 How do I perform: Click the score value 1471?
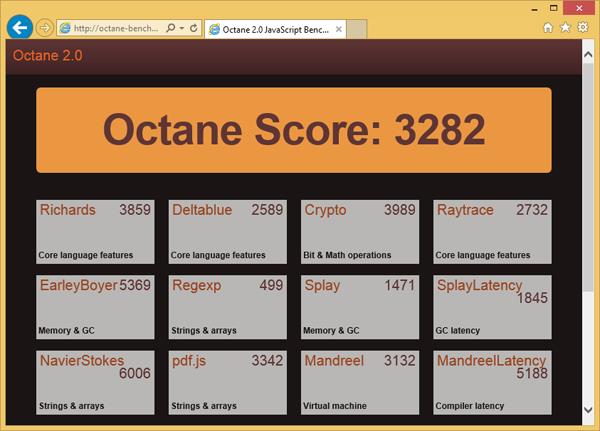tap(399, 285)
